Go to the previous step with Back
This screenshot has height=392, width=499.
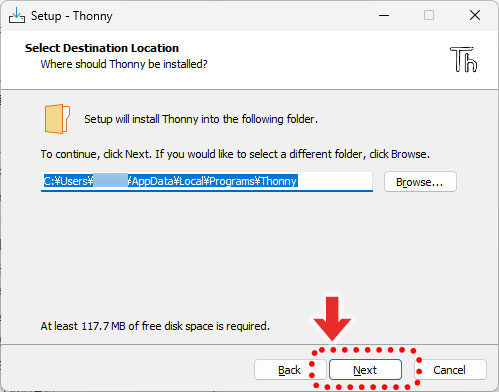click(289, 370)
